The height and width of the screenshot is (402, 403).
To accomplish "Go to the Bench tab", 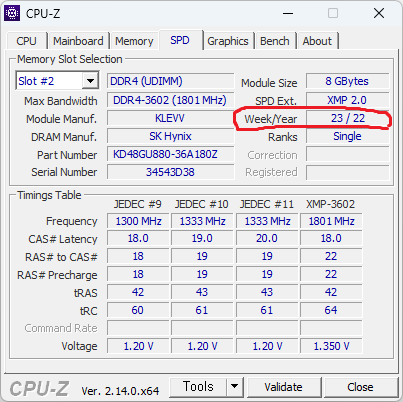I will click(275, 41).
